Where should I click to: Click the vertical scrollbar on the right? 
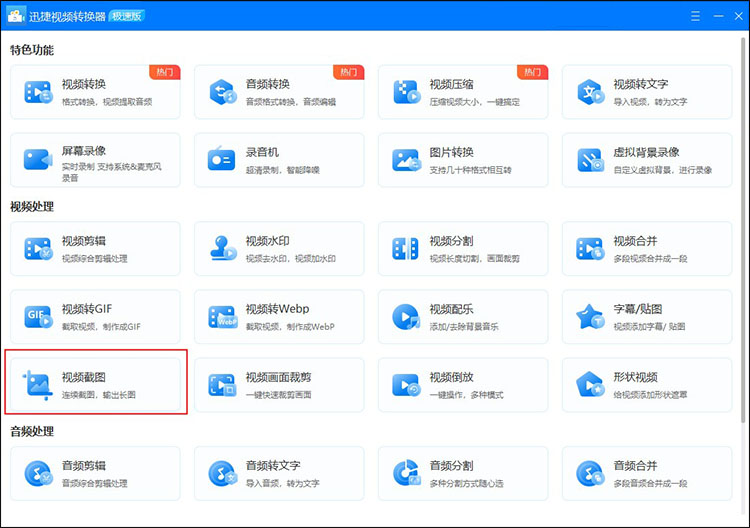click(x=743, y=230)
